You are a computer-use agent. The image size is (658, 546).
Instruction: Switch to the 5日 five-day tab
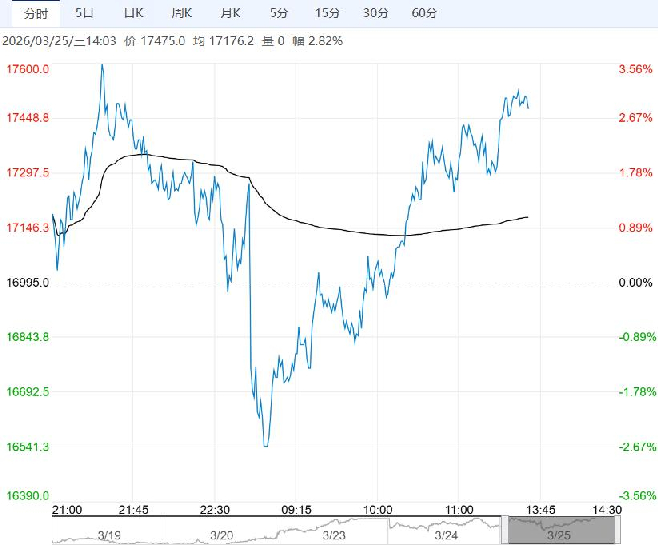click(x=86, y=13)
